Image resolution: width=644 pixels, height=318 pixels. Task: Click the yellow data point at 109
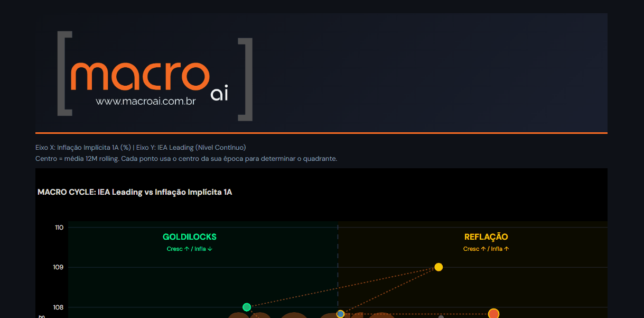point(438,267)
